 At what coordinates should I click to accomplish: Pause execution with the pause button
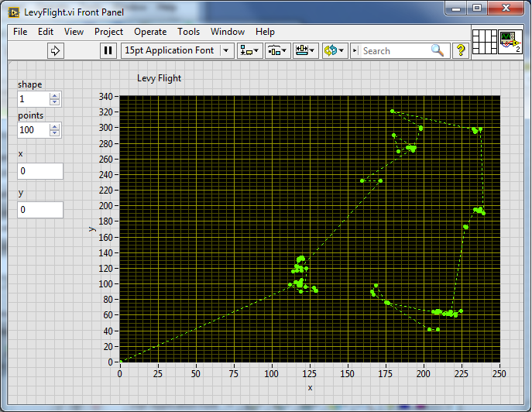(108, 51)
